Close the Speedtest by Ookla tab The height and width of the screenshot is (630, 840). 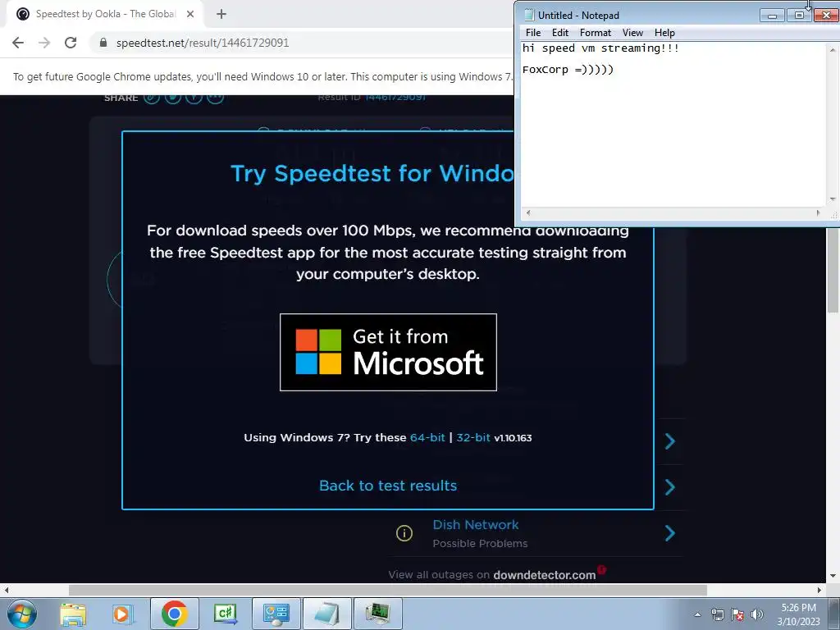(190, 15)
